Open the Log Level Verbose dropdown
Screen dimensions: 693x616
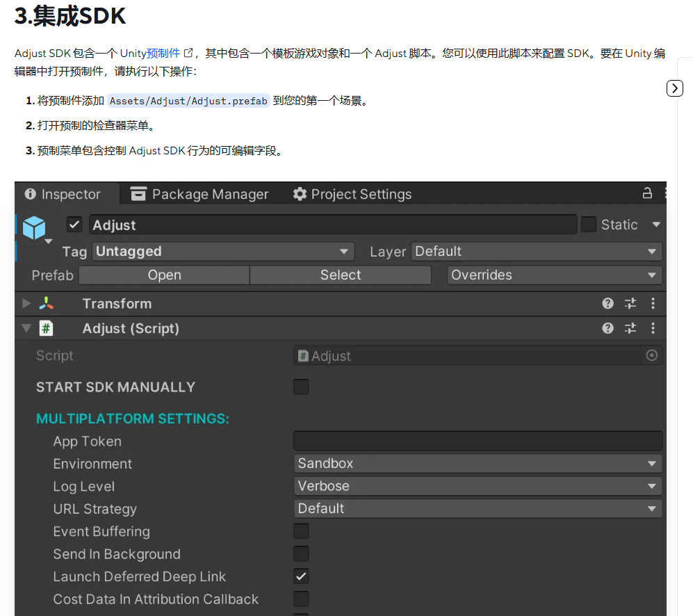[x=478, y=486]
